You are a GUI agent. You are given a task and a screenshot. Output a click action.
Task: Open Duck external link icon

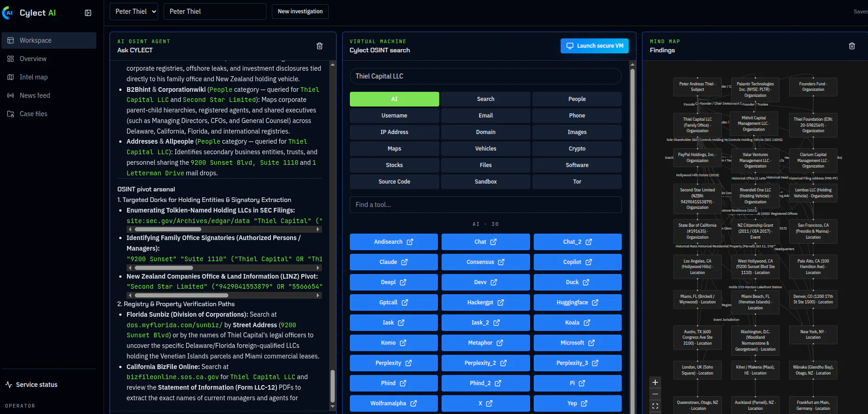586,282
